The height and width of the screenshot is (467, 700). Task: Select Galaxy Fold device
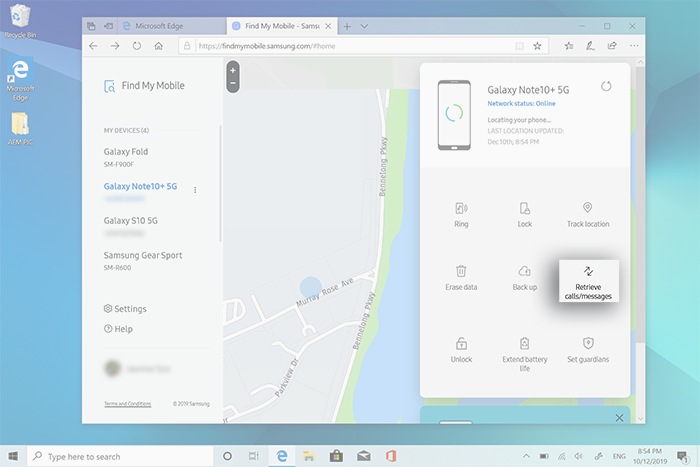[126, 157]
